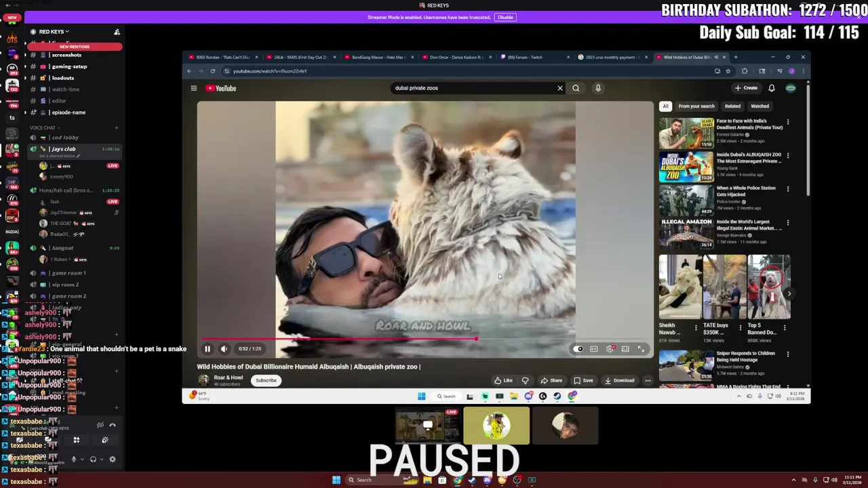Like the Albuqaish zoo video
Image resolution: width=868 pixels, height=488 pixels.
tap(503, 380)
